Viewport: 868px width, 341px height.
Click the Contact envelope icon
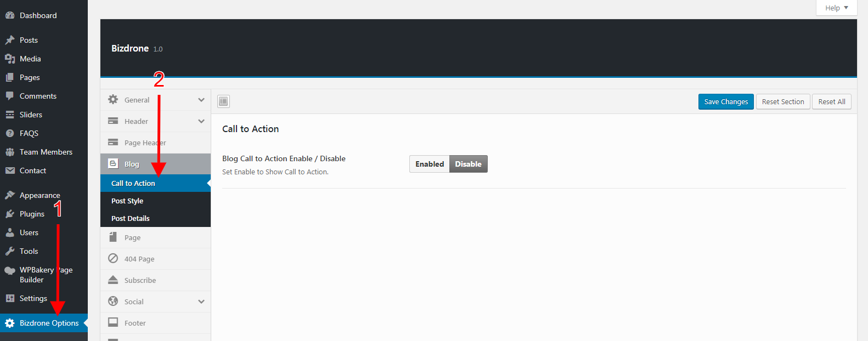click(x=10, y=170)
